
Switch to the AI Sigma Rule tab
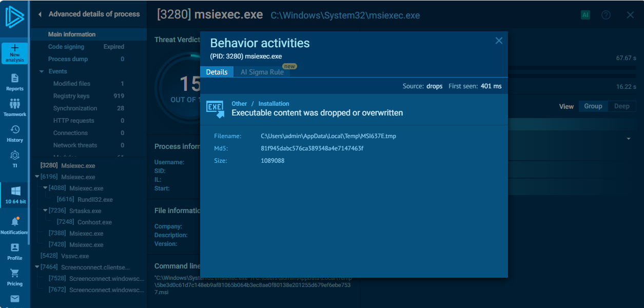click(262, 72)
